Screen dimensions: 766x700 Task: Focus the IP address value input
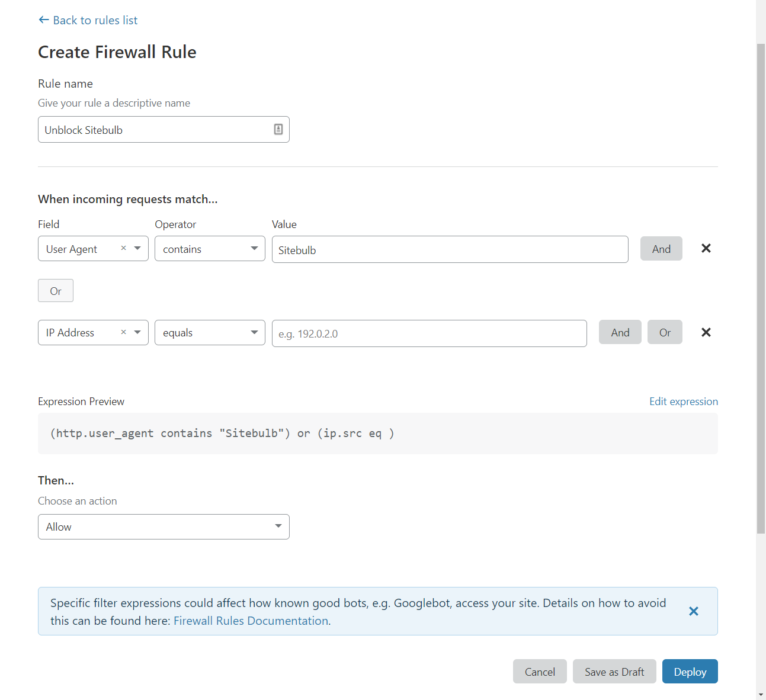coord(430,333)
